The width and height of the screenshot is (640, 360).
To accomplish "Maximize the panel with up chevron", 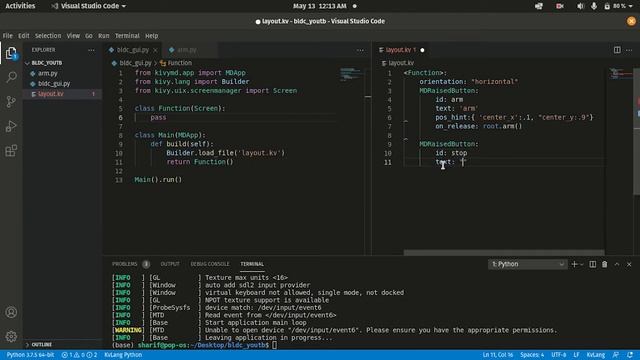I will click(x=617, y=264).
